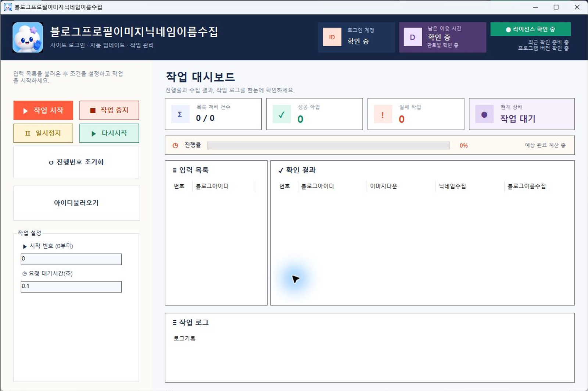Click the D remaining time icon
588x391 pixels.
coord(413,37)
